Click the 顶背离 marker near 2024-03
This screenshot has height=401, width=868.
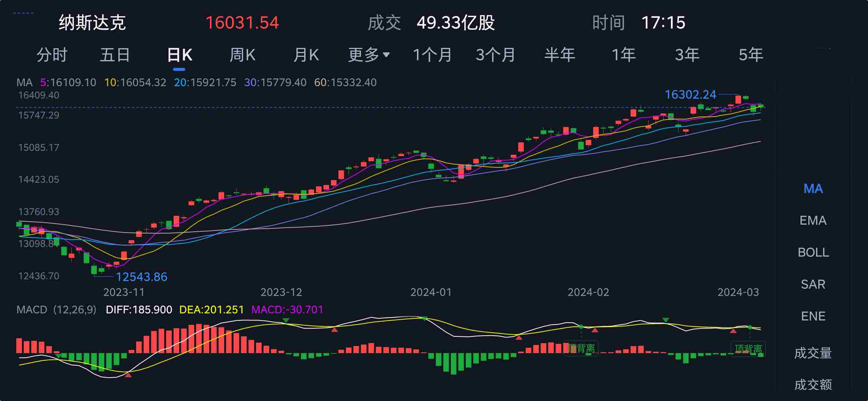(x=748, y=349)
